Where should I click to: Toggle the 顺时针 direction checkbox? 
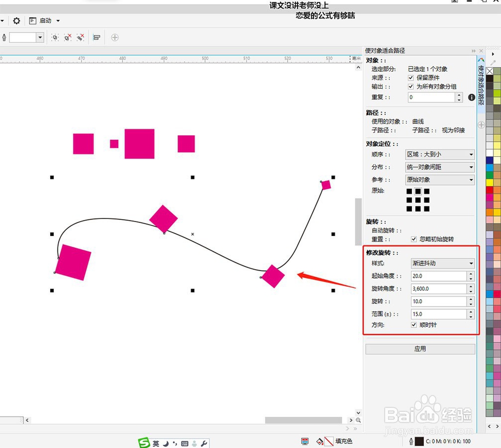click(414, 325)
